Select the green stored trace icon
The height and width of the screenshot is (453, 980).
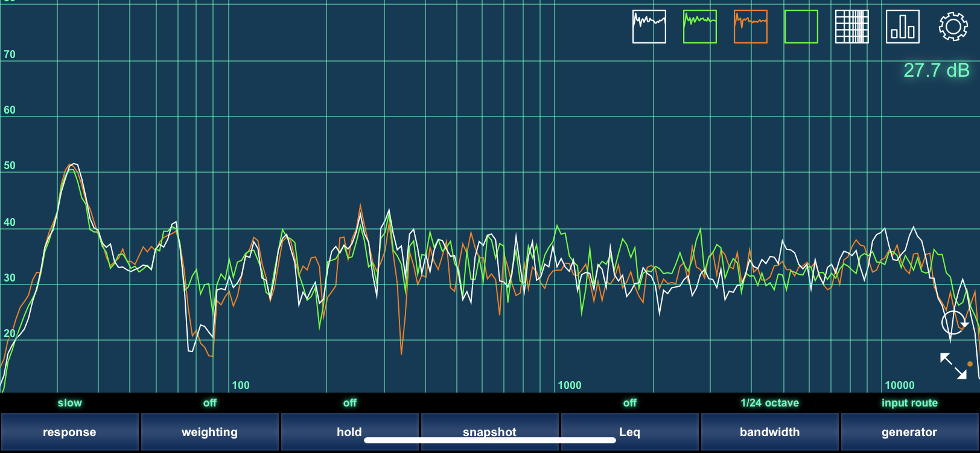[x=699, y=27]
